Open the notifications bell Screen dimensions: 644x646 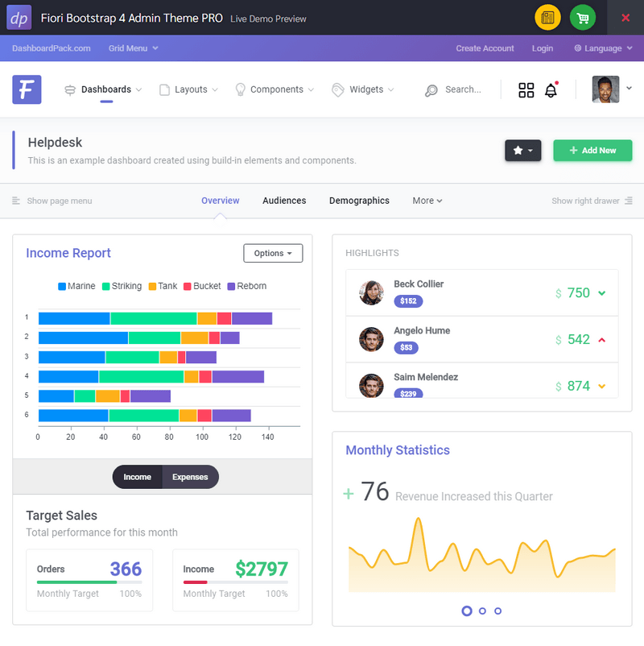coord(551,90)
